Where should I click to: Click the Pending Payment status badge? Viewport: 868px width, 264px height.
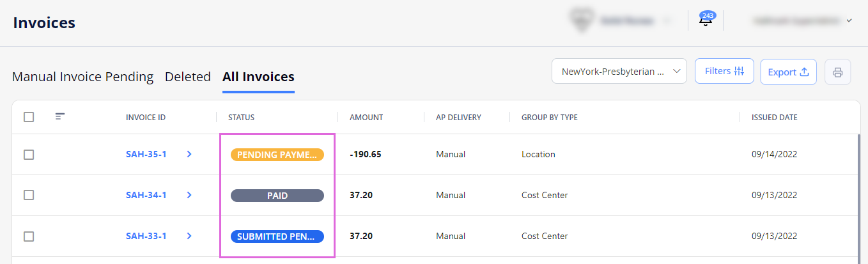point(277,155)
